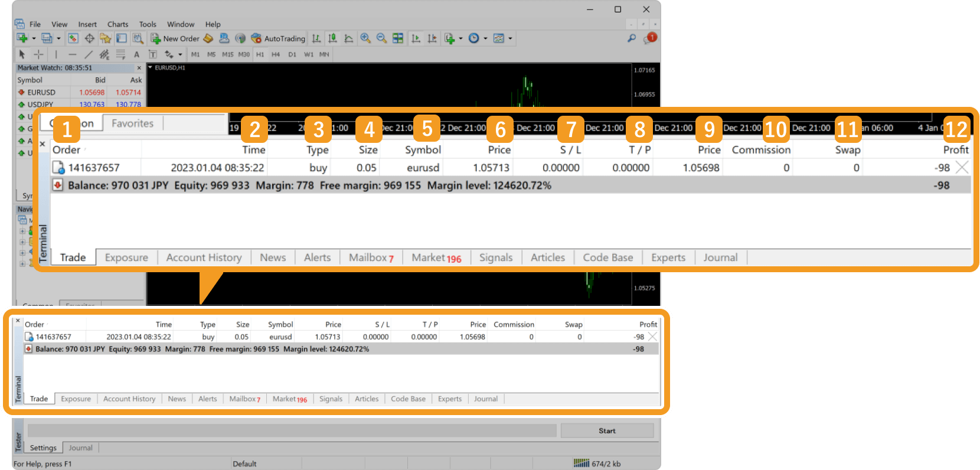This screenshot has width=980, height=470.
Task: Expand the New Chart dropdown arrow
Action: [34, 38]
